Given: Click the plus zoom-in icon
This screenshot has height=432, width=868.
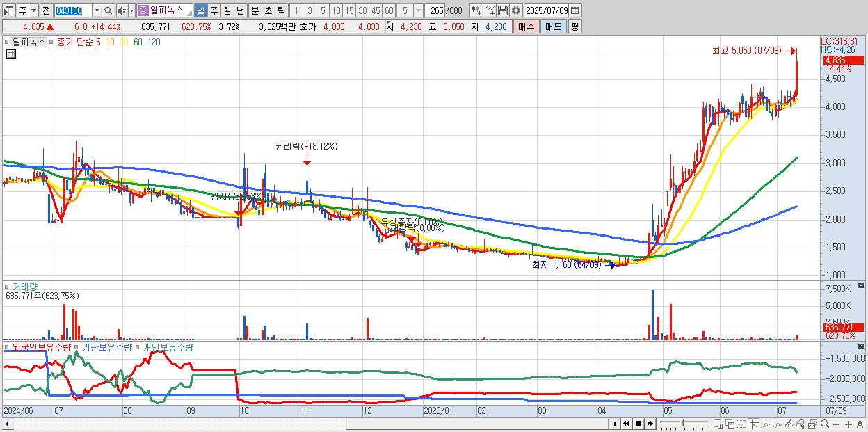Looking at the screenshot, I should pyautogui.click(x=849, y=424).
